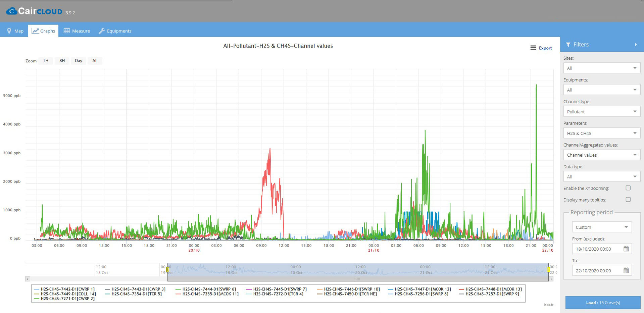The image size is (644, 313).
Task: Toggle legend H2S-CH4S-7256-D1[SWRP 8]
Action: [x=418, y=294]
